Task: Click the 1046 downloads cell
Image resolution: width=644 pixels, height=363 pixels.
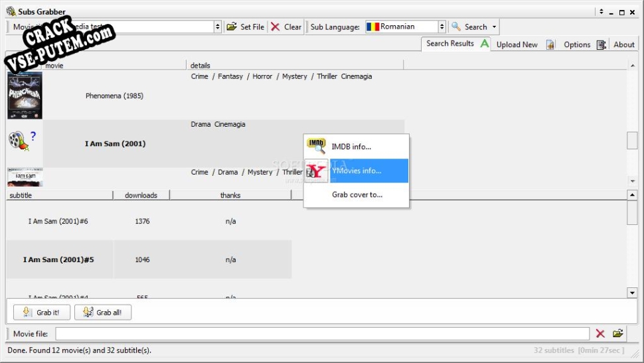Action: (x=142, y=259)
